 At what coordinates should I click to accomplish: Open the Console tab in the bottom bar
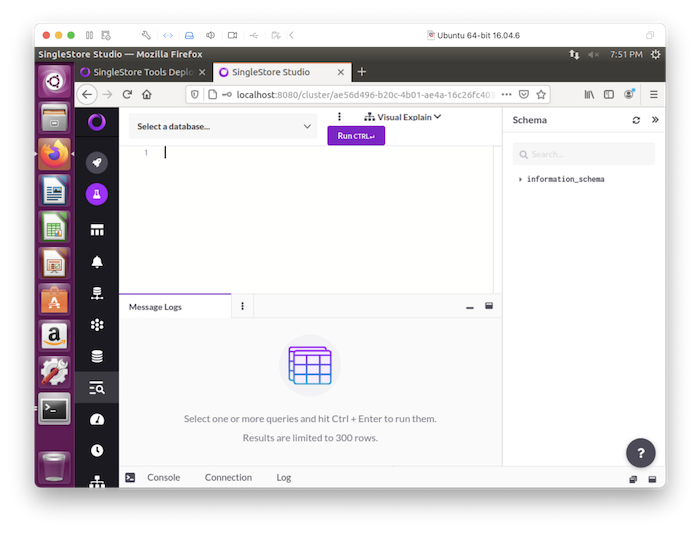(x=163, y=478)
